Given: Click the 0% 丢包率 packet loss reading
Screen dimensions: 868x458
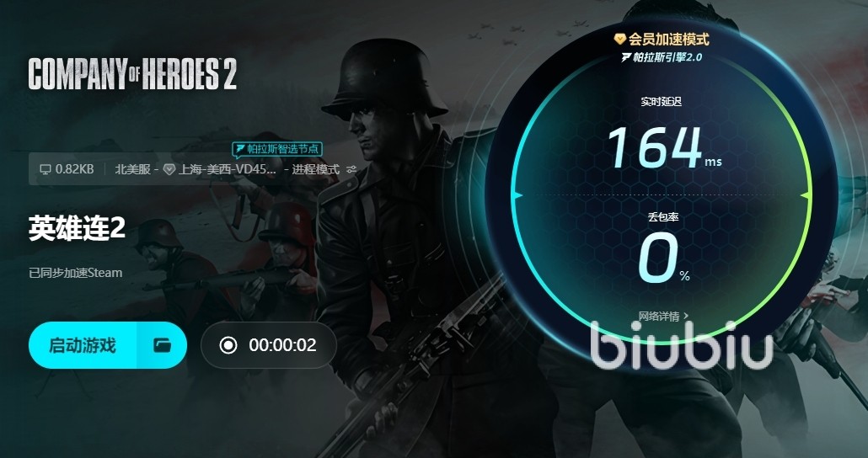Looking at the screenshot, I should pos(663,258).
